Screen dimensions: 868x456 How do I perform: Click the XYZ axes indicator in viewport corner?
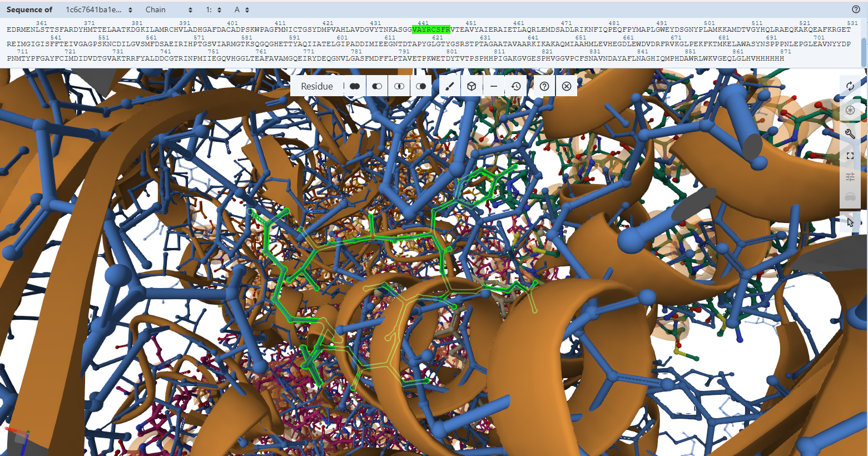coord(19,439)
